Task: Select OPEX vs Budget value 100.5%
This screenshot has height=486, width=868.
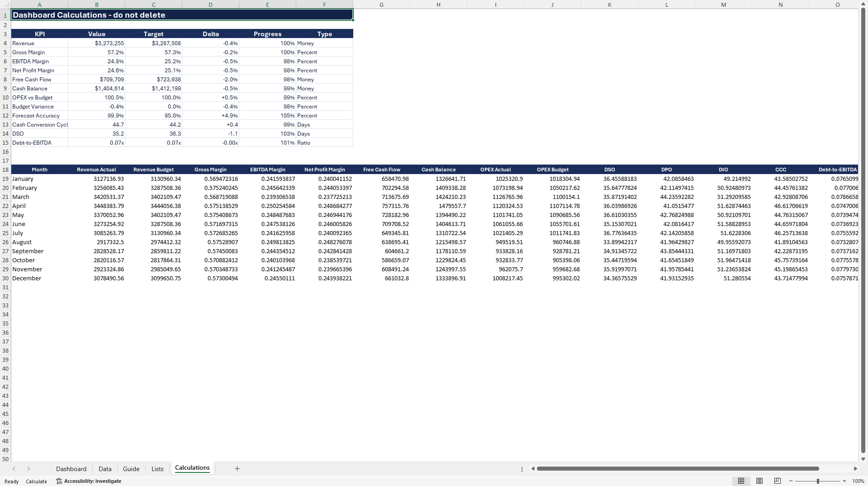Action: (96, 97)
